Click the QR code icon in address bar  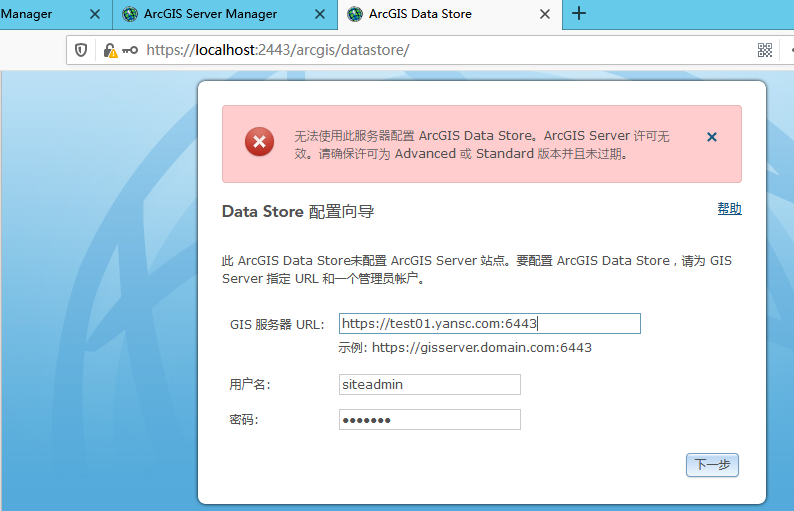pyautogui.click(x=765, y=50)
